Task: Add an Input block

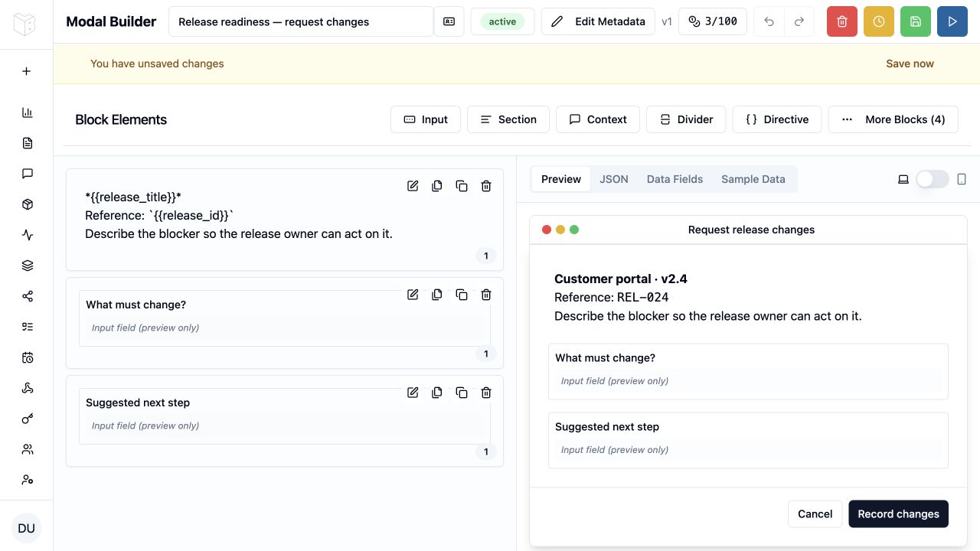Action: 426,119
